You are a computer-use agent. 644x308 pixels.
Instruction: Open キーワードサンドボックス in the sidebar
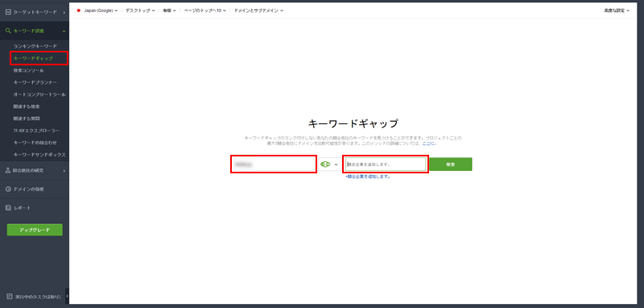click(39, 155)
